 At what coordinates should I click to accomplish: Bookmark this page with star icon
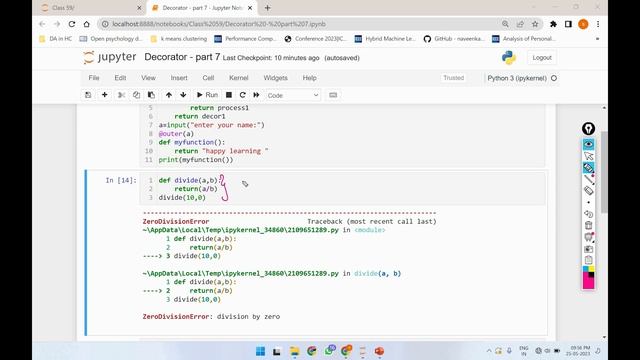535,24
